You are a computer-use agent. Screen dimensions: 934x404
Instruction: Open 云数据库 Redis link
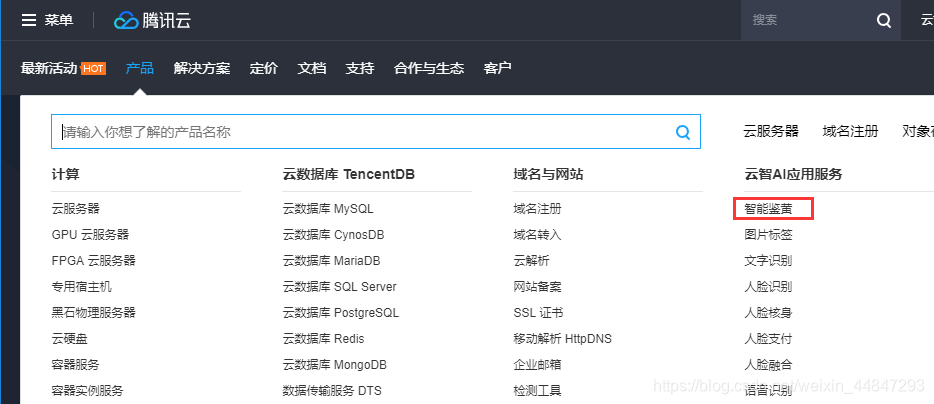323,338
